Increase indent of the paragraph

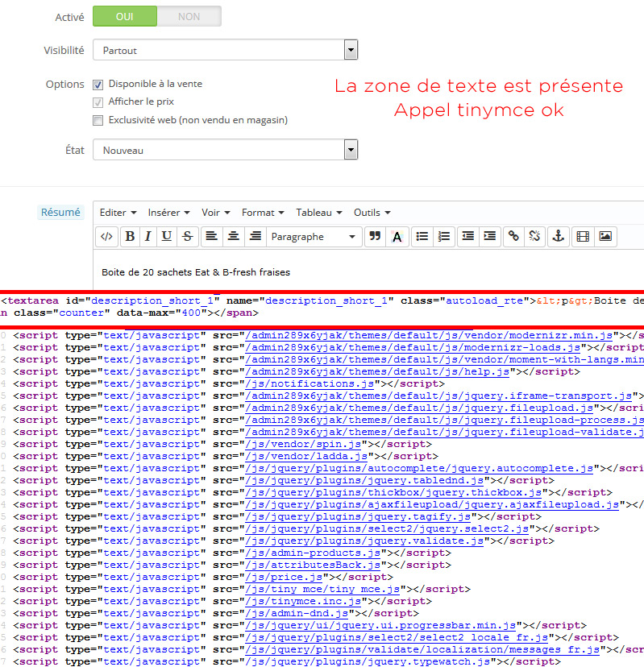(489, 237)
